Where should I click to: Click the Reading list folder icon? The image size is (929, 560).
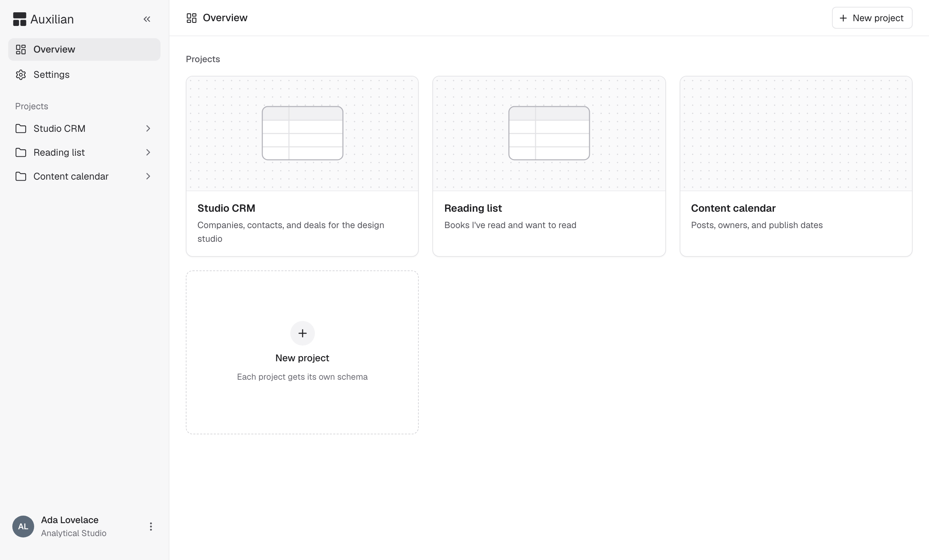tap(21, 152)
